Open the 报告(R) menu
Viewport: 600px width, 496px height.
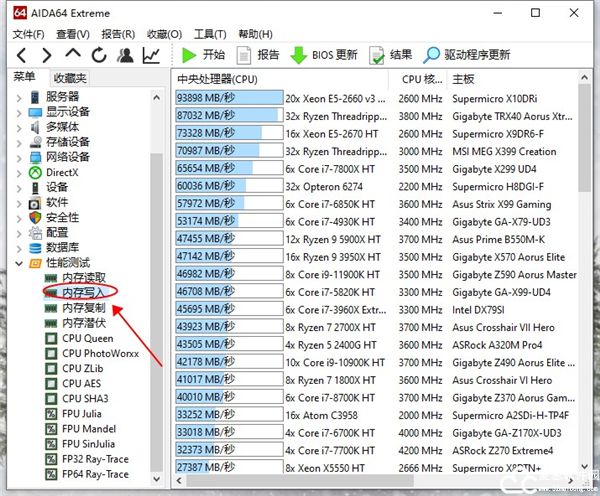point(118,34)
